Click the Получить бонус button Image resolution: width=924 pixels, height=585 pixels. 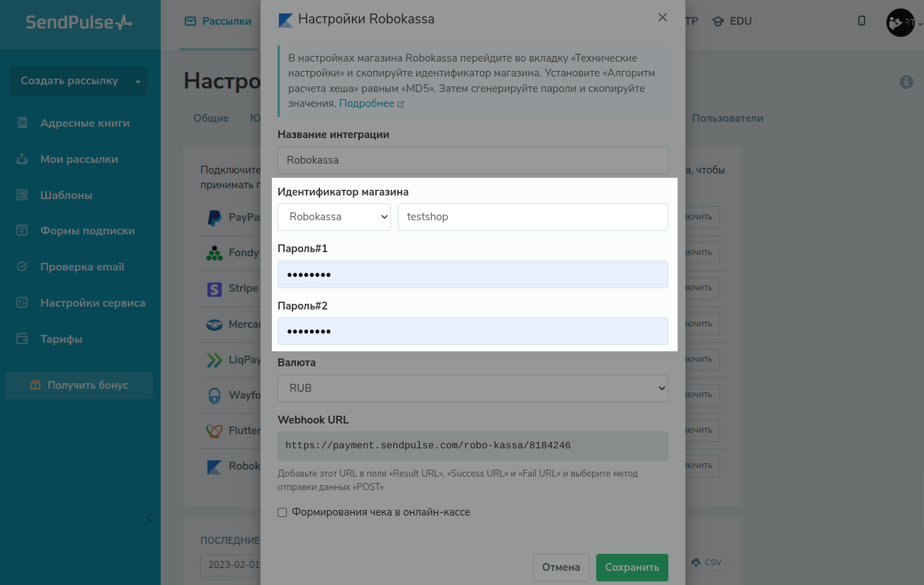point(79,385)
